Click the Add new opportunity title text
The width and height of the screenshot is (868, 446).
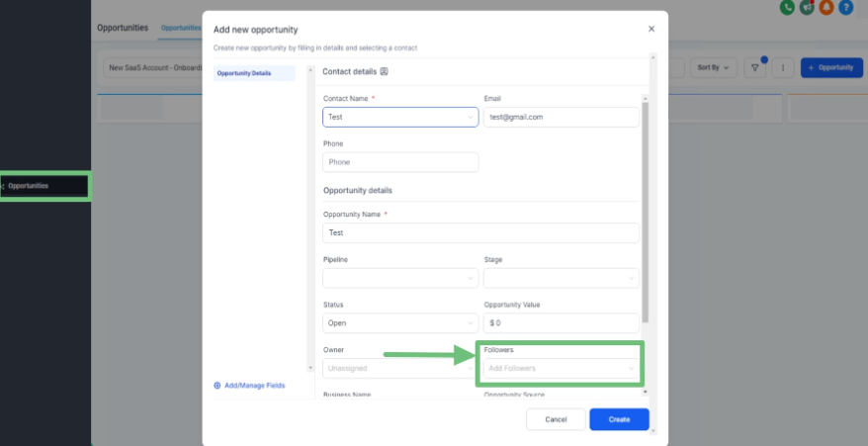coord(256,30)
